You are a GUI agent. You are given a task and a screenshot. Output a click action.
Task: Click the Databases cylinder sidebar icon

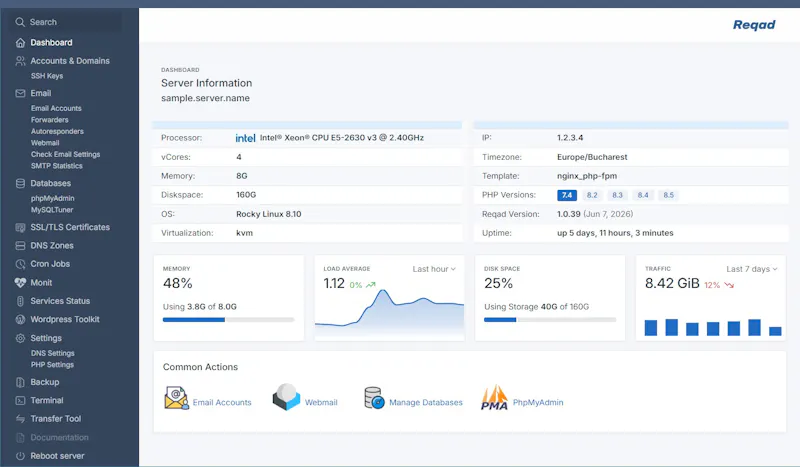click(x=20, y=183)
